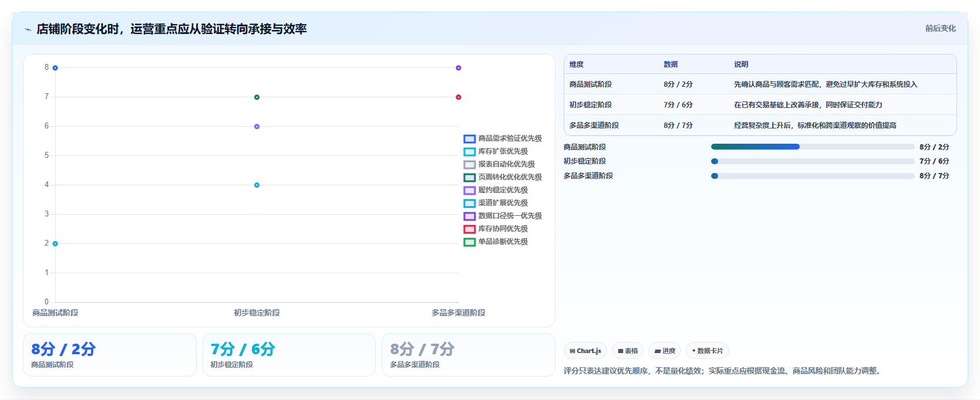Toggle the 数据口径统一优先级 legend series
This screenshot has height=400, width=980.
click(503, 216)
